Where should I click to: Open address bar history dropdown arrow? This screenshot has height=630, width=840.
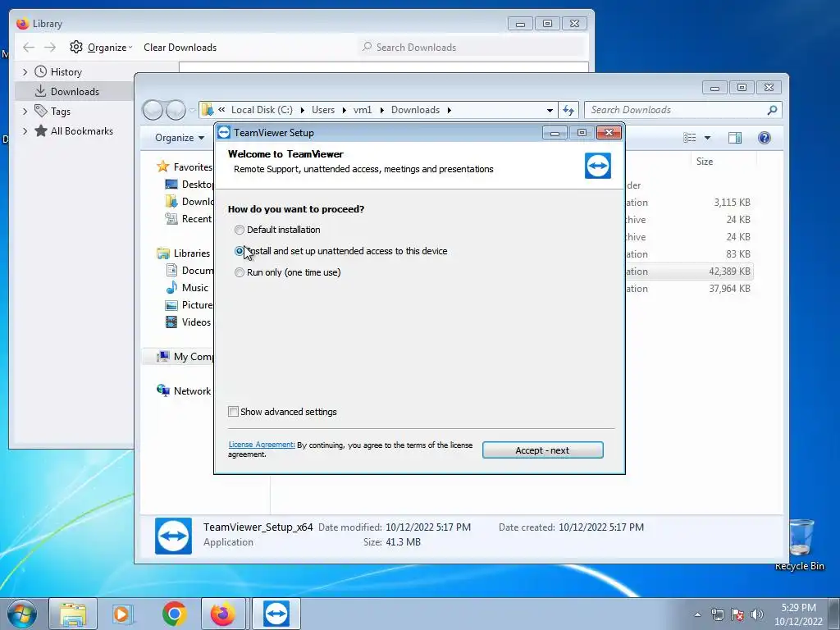click(550, 111)
